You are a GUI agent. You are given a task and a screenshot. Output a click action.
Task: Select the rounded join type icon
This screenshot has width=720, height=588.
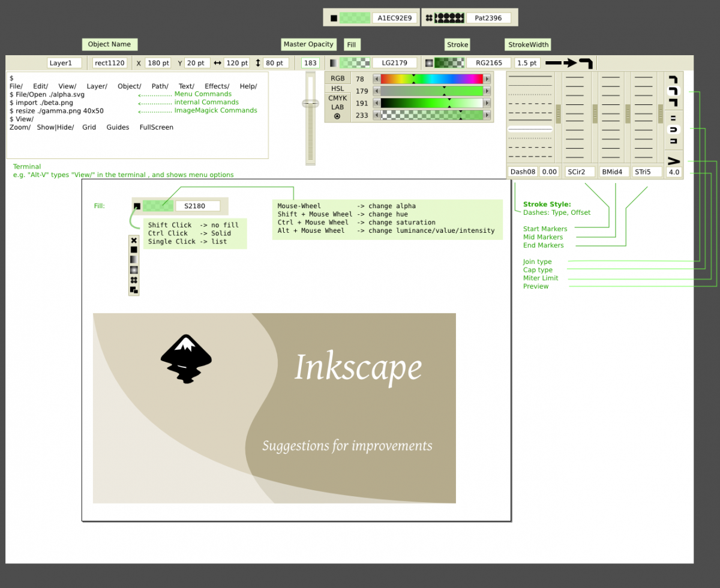click(x=673, y=91)
